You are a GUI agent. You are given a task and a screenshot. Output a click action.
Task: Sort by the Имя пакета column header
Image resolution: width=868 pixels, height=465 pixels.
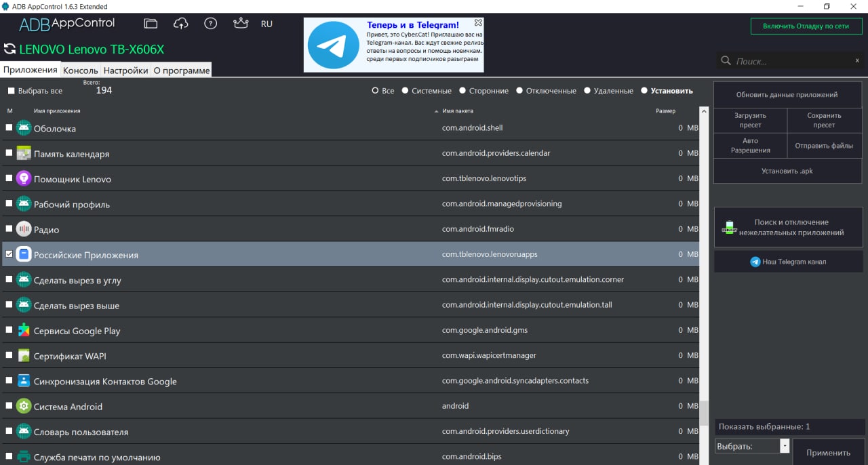[458, 111]
